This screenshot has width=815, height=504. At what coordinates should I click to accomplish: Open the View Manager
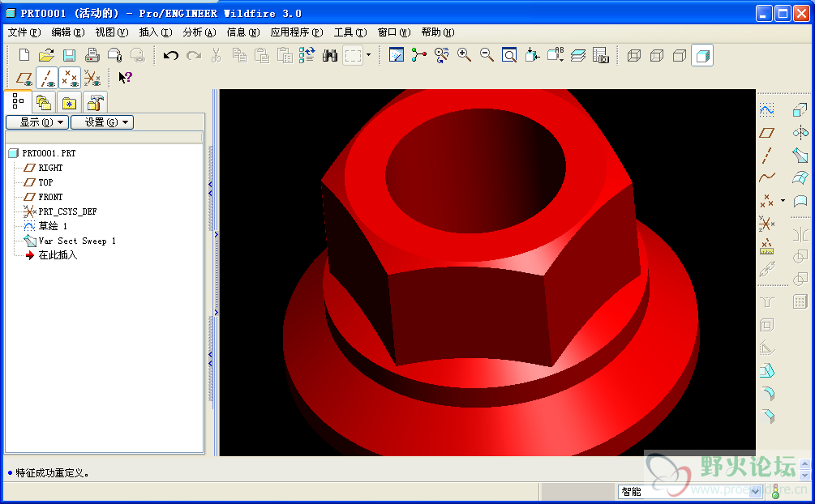[x=600, y=55]
